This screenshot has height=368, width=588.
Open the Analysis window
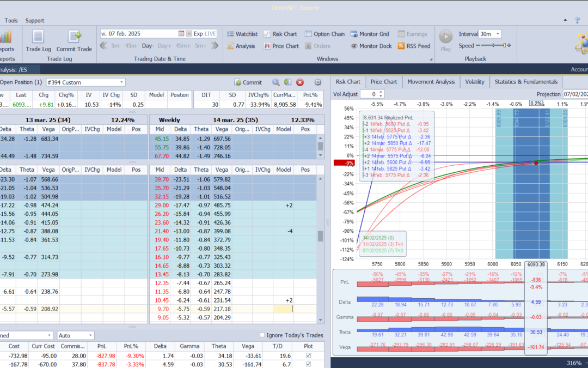click(241, 46)
